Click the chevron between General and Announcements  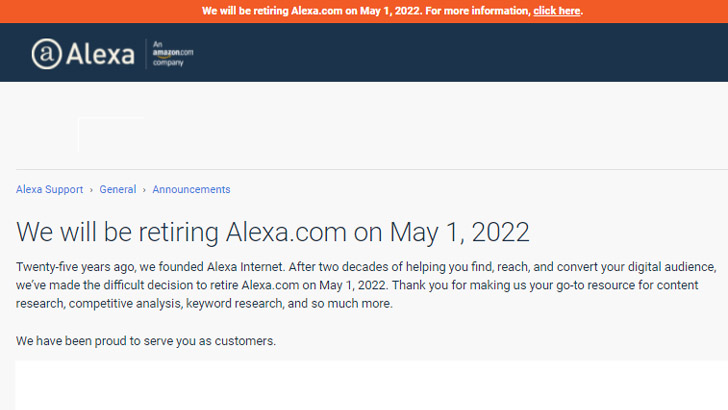144,190
